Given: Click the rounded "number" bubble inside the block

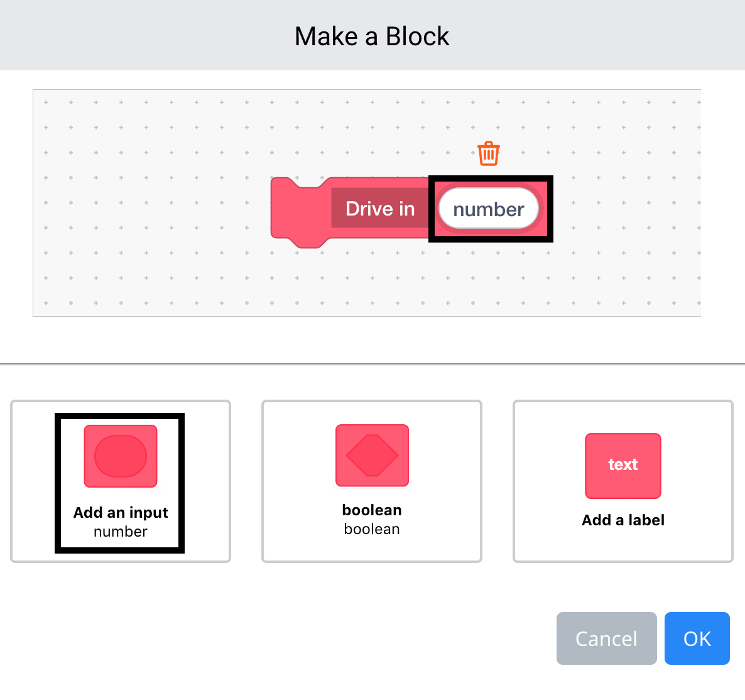Looking at the screenshot, I should [488, 209].
